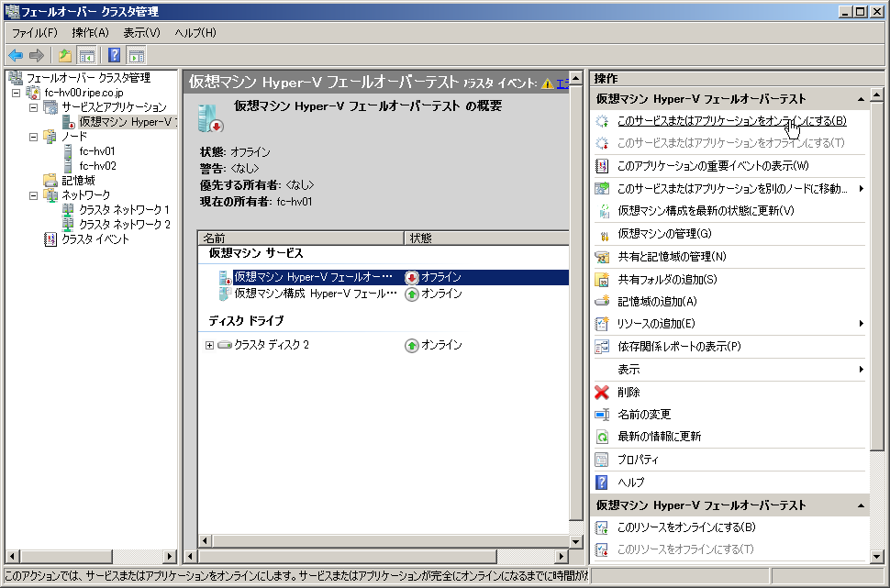Click the Up one level folder icon
890x588 pixels.
pyautogui.click(x=65, y=56)
